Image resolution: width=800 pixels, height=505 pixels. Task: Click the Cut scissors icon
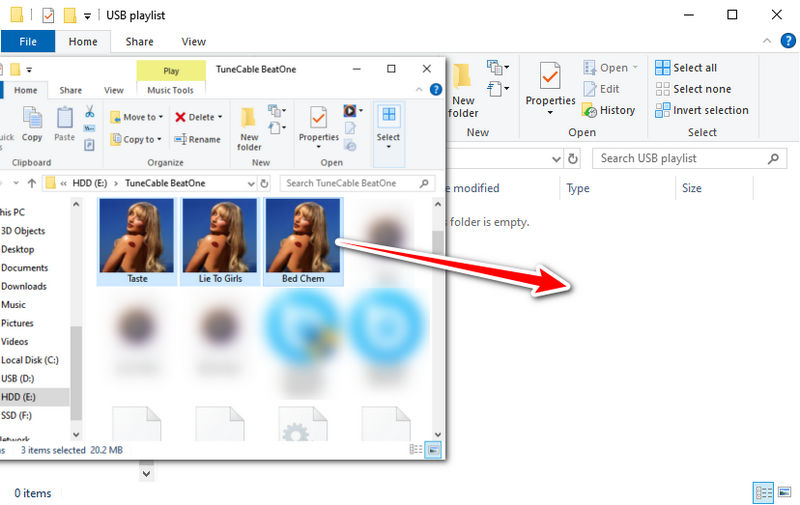90,112
